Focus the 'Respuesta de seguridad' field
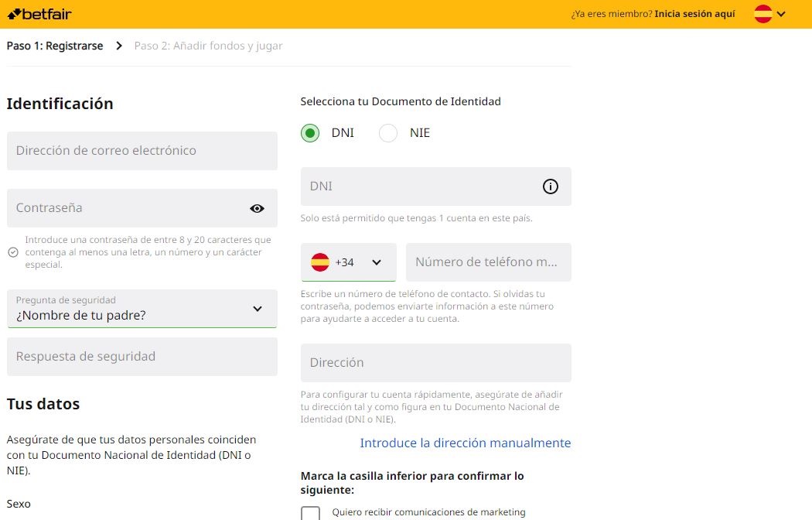This screenshot has width=812, height=520. (x=142, y=357)
